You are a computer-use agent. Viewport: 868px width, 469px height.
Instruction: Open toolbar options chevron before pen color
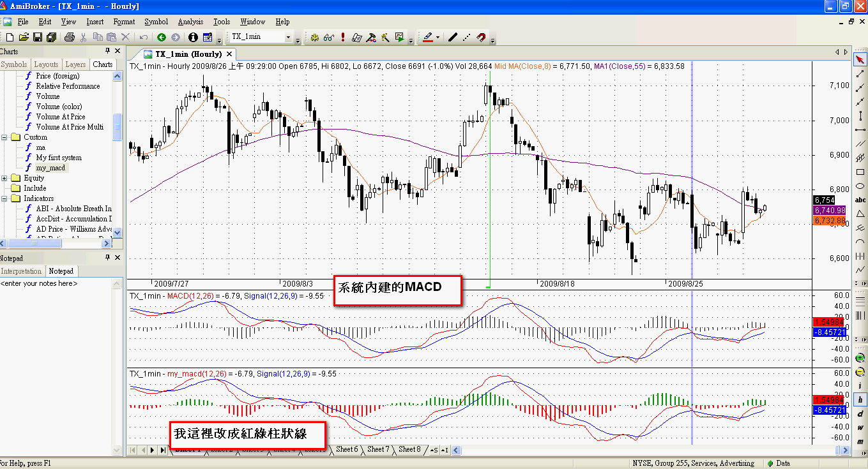(411, 40)
